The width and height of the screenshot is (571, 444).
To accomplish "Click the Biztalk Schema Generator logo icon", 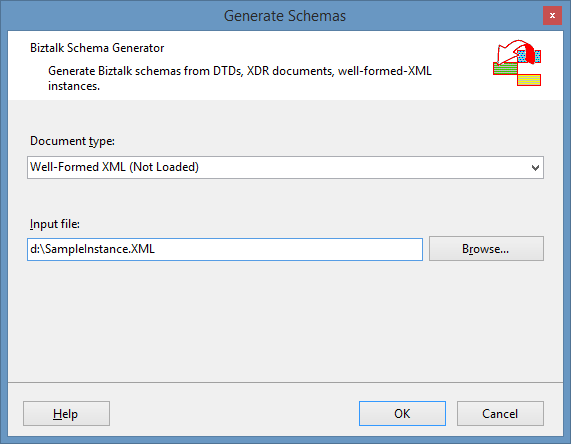I will (x=517, y=63).
